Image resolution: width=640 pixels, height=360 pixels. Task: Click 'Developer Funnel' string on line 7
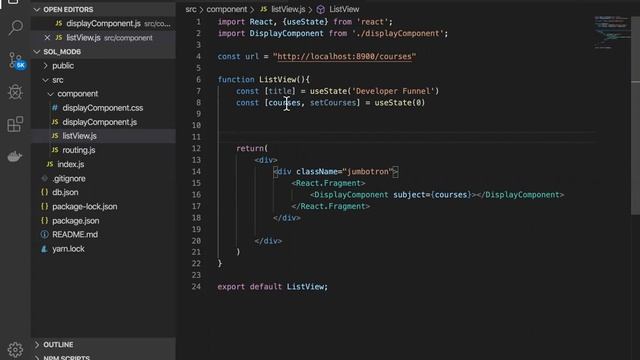(x=393, y=91)
